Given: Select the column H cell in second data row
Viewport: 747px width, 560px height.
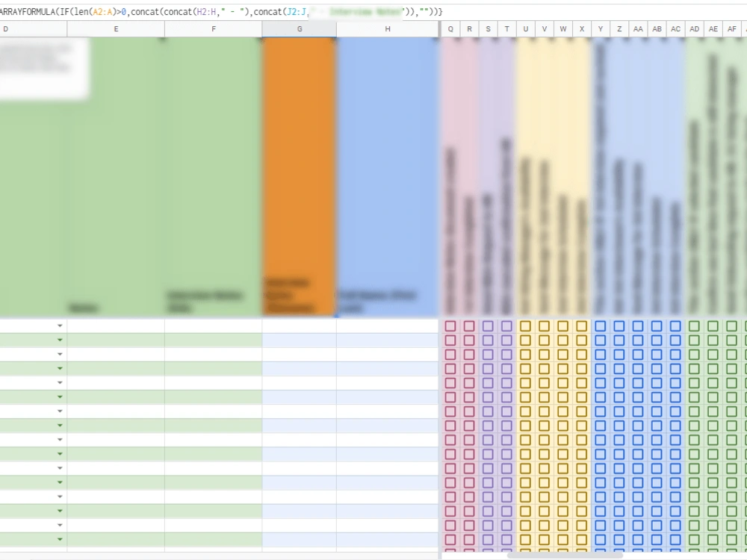Looking at the screenshot, I should click(x=387, y=340).
